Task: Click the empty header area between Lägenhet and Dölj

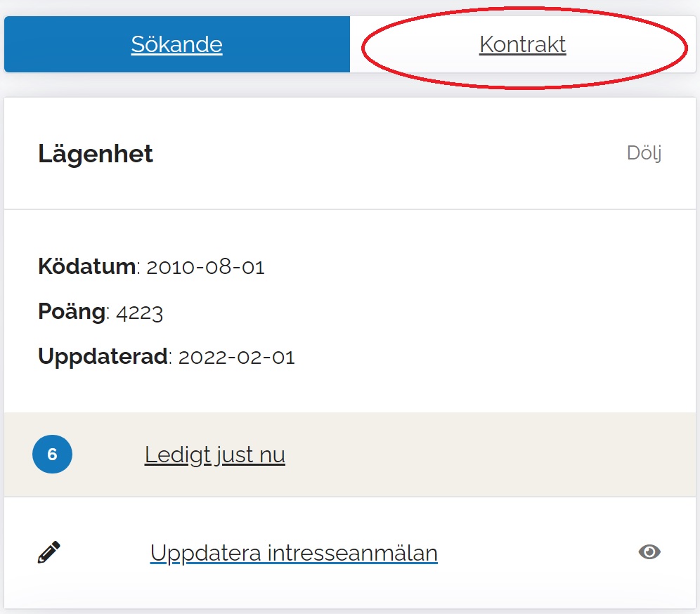Action: point(387,154)
